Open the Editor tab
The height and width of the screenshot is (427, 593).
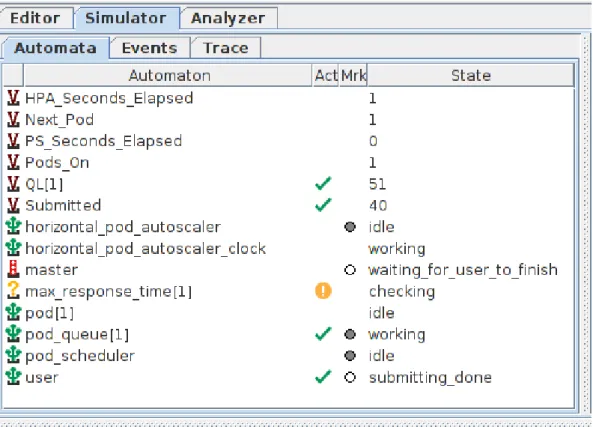click(35, 18)
